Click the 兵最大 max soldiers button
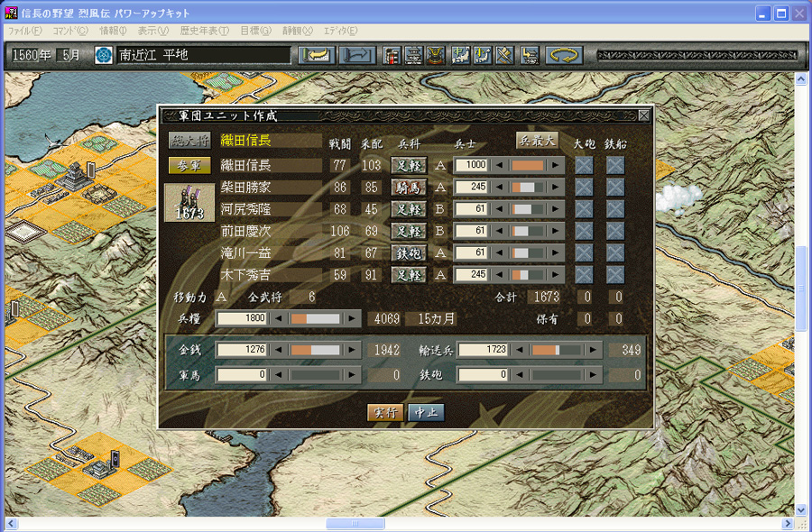The height and width of the screenshot is (532, 812). [537, 141]
